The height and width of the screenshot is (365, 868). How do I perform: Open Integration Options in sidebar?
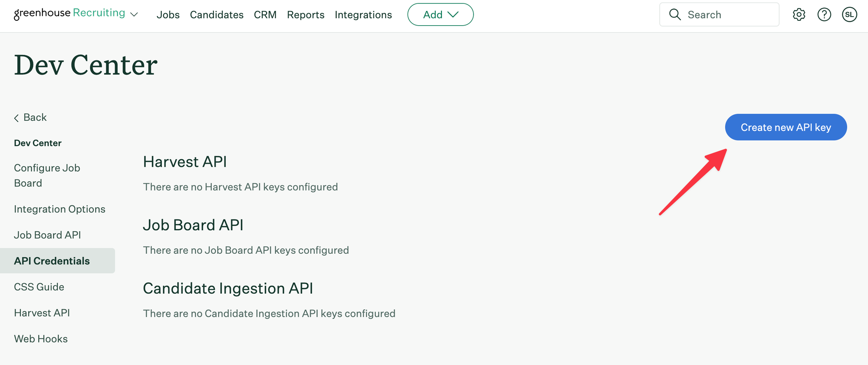pyautogui.click(x=59, y=209)
